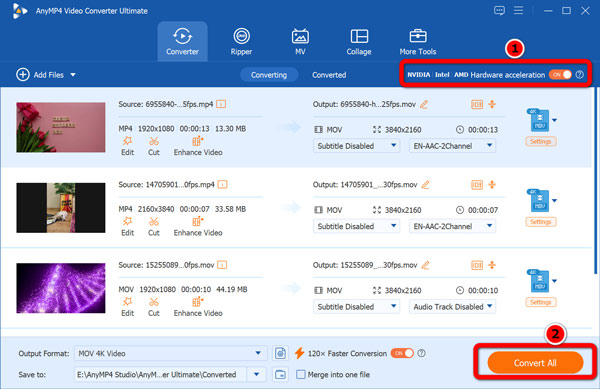Click the Add Files button
This screenshot has width=600, height=389.
click(x=40, y=75)
